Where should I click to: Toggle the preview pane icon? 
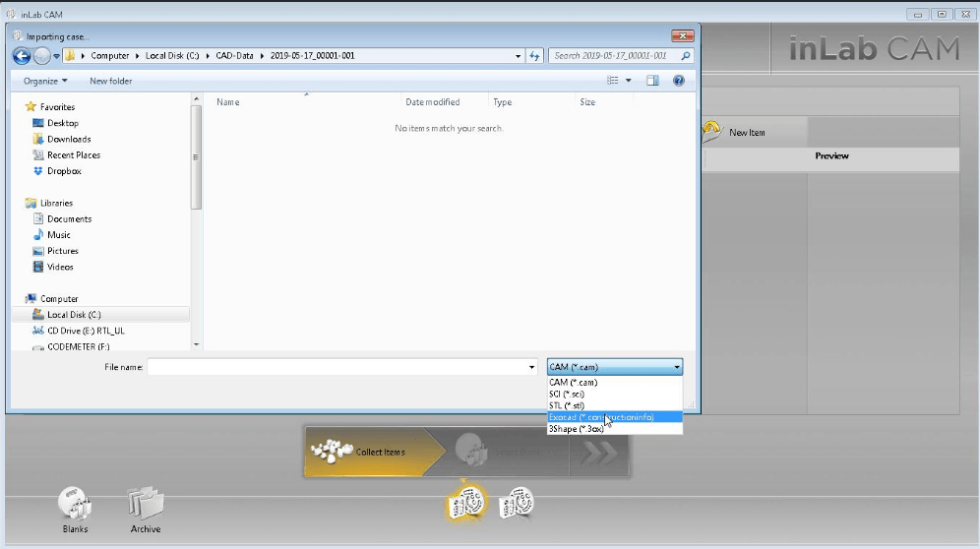point(652,80)
